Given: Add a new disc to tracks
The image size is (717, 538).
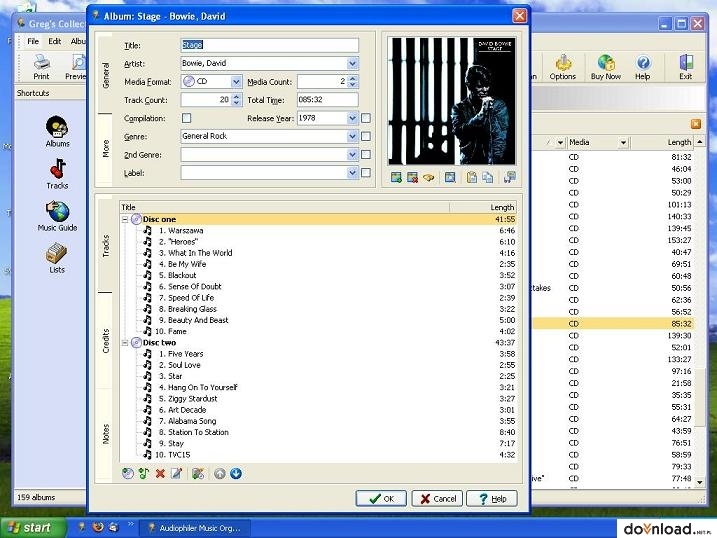Looking at the screenshot, I should tap(128, 474).
